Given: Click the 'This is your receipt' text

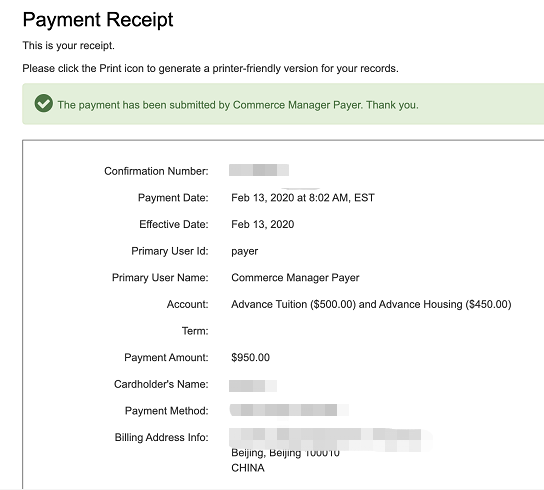Looking at the screenshot, I should [x=69, y=45].
